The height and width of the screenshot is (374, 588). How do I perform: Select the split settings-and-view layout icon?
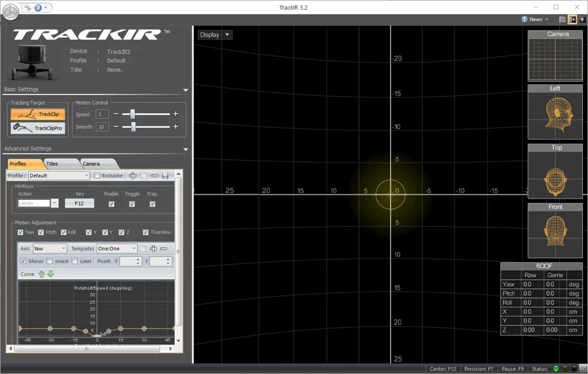pos(572,19)
